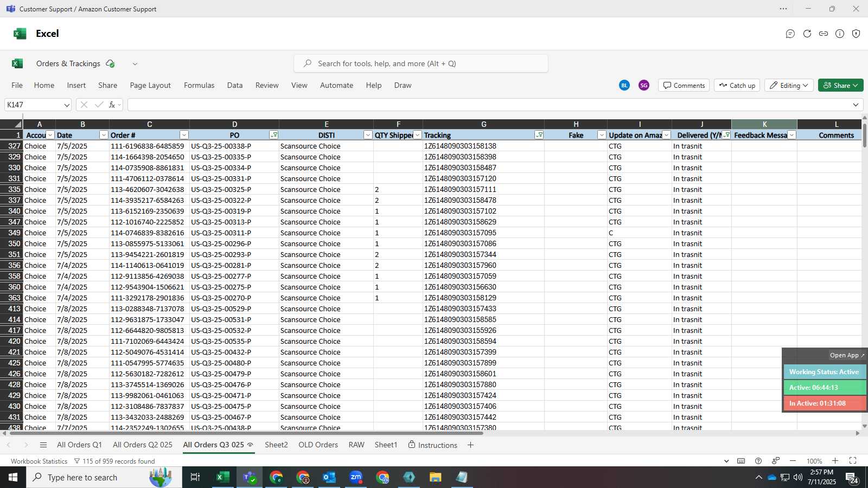Select tracking cell 1Z6148090303158138
Image resolution: width=868 pixels, height=488 pixels.
pyautogui.click(x=483, y=146)
